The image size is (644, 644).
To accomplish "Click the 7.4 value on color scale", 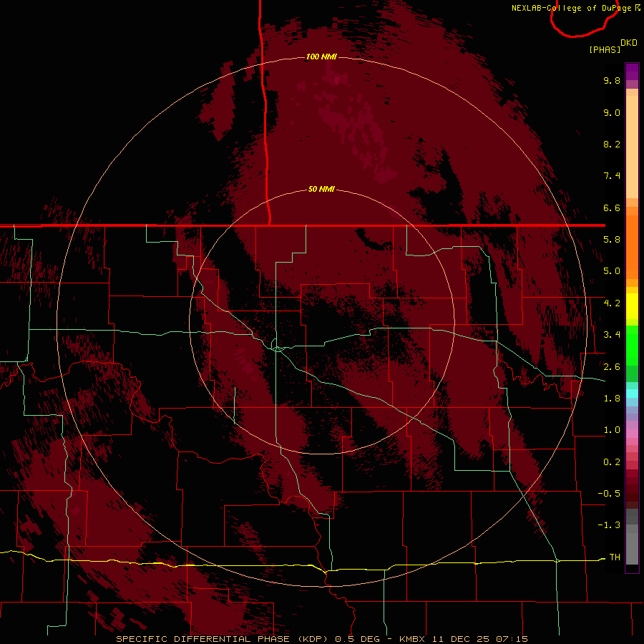I will click(x=612, y=176).
